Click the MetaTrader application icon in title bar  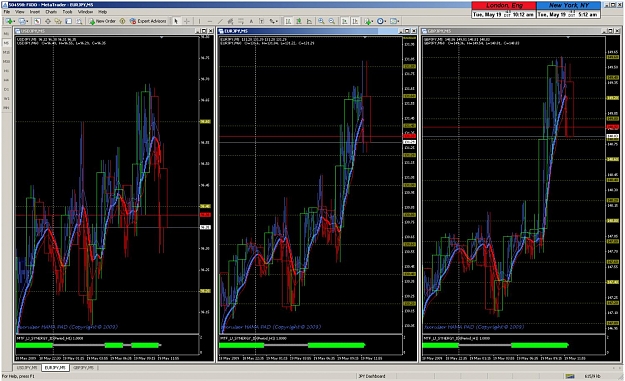[5, 5]
